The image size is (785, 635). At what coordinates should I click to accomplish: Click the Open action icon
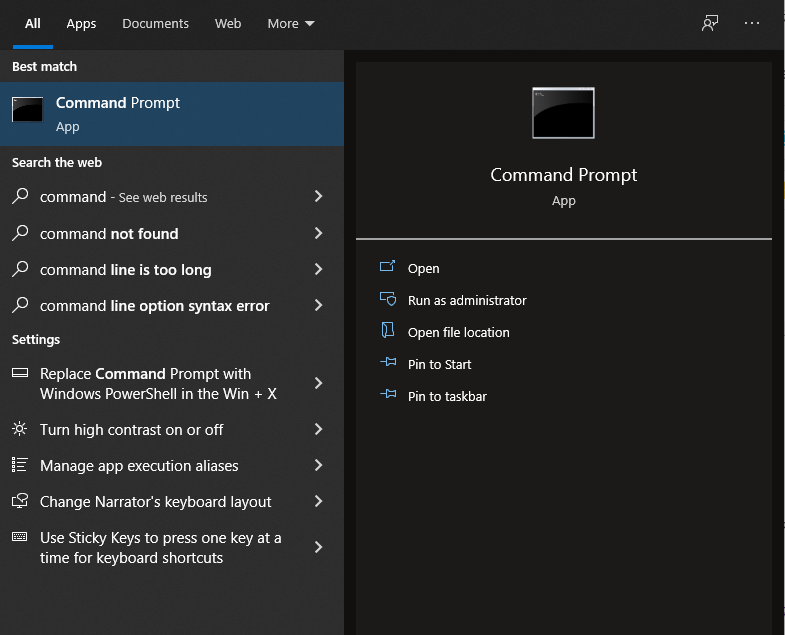[x=387, y=266]
